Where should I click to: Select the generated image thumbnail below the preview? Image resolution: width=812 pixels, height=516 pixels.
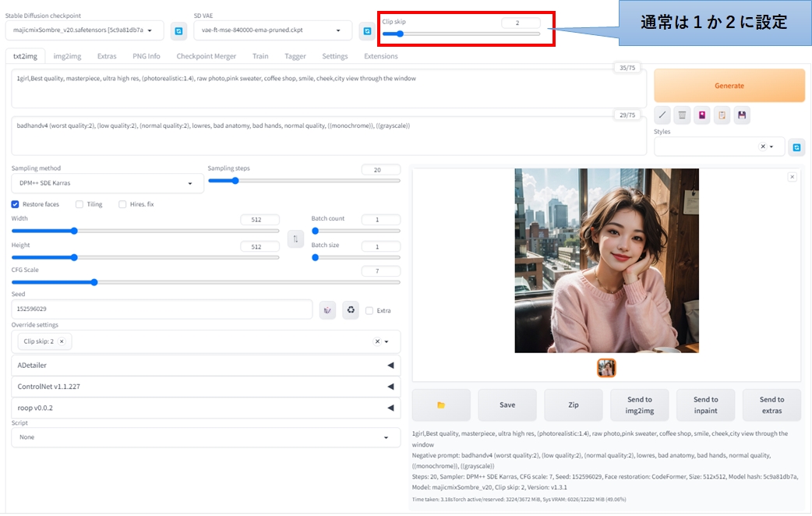coord(606,367)
